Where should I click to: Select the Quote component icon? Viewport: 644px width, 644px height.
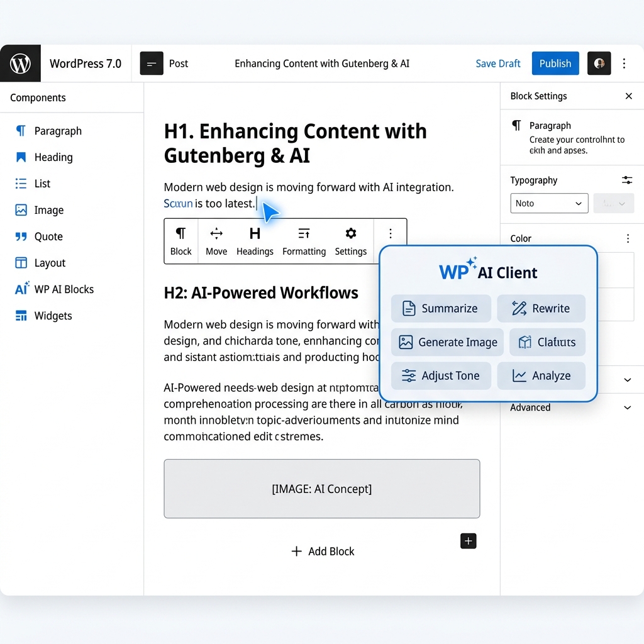point(21,236)
